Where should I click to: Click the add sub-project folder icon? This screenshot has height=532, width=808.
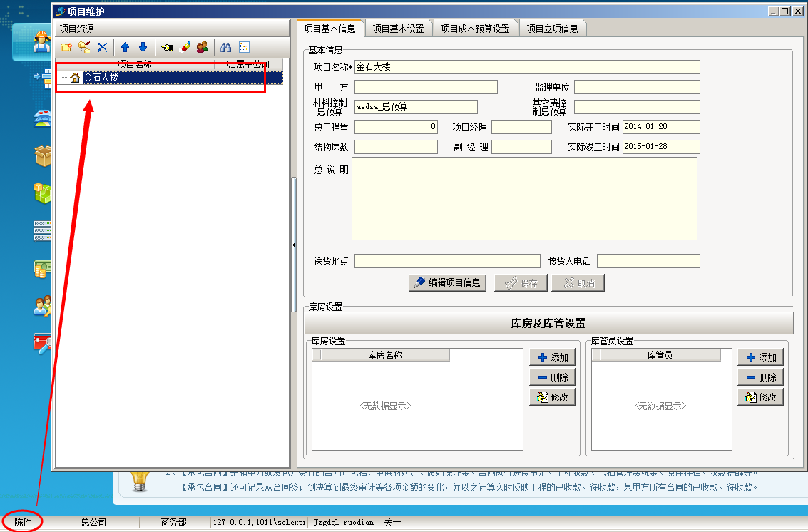pyautogui.click(x=84, y=47)
